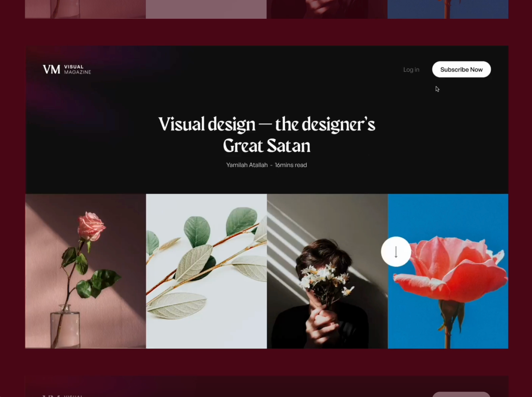Screen dimensions: 532x397
Task: Select the author name Yamilah Atallah
Action: pyautogui.click(x=247, y=165)
